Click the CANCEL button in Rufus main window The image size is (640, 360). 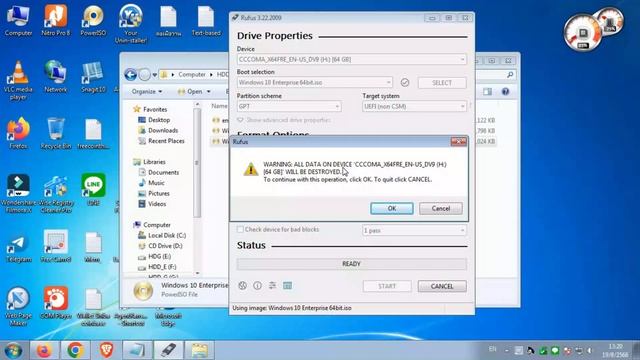coord(442,286)
